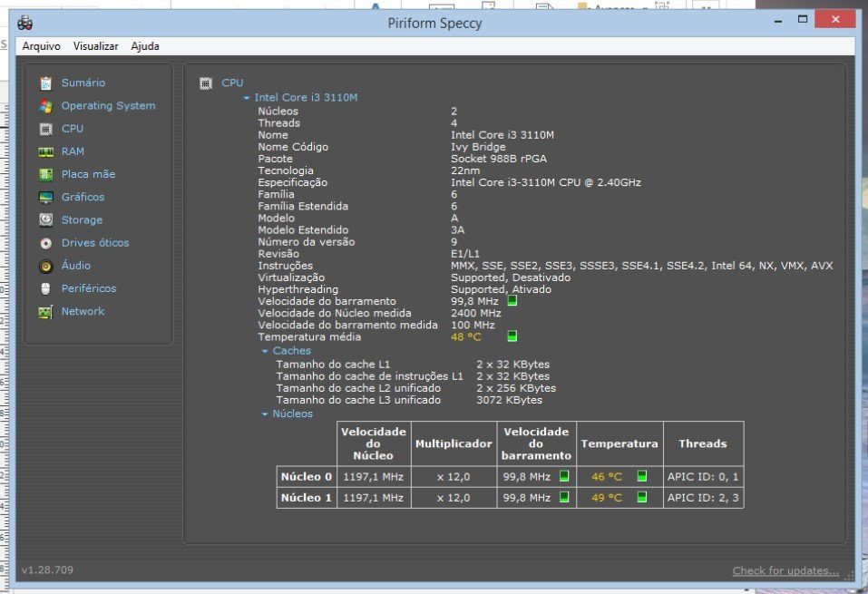The width and height of the screenshot is (868, 594).
Task: Collapse the Intel Core i3 3110M tree node
Action: (247, 98)
